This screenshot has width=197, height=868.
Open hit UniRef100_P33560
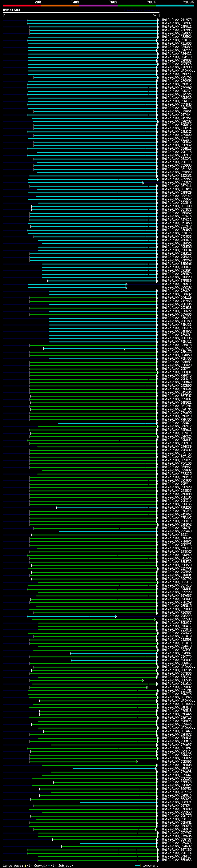tap(177, 37)
